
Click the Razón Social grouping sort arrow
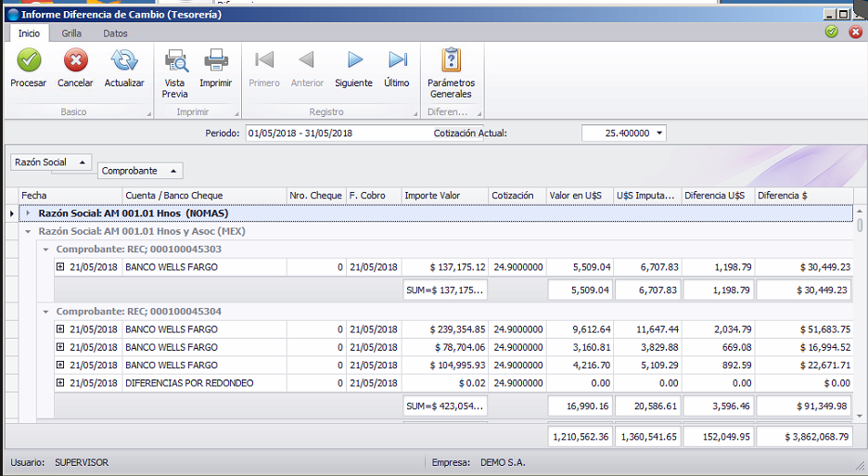[82, 162]
